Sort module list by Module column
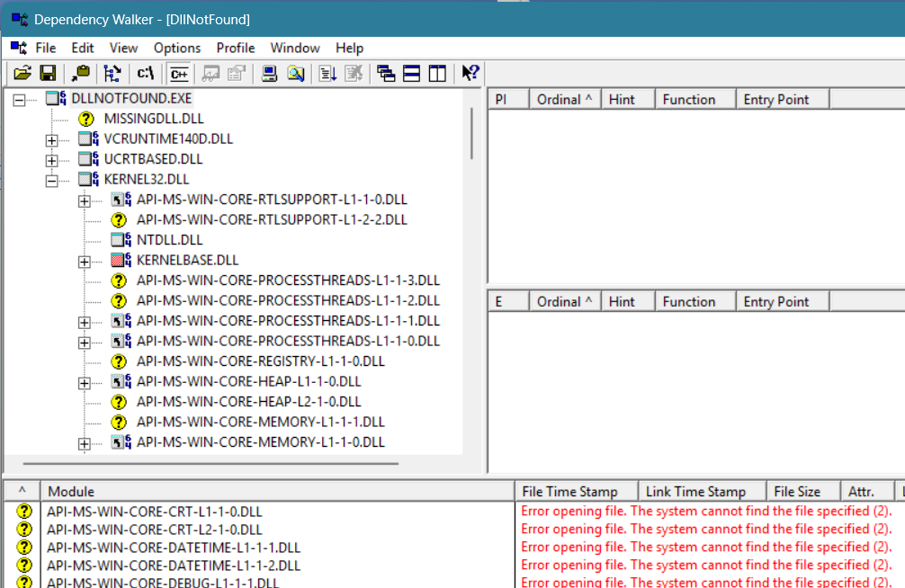905x588 pixels. [x=277, y=492]
